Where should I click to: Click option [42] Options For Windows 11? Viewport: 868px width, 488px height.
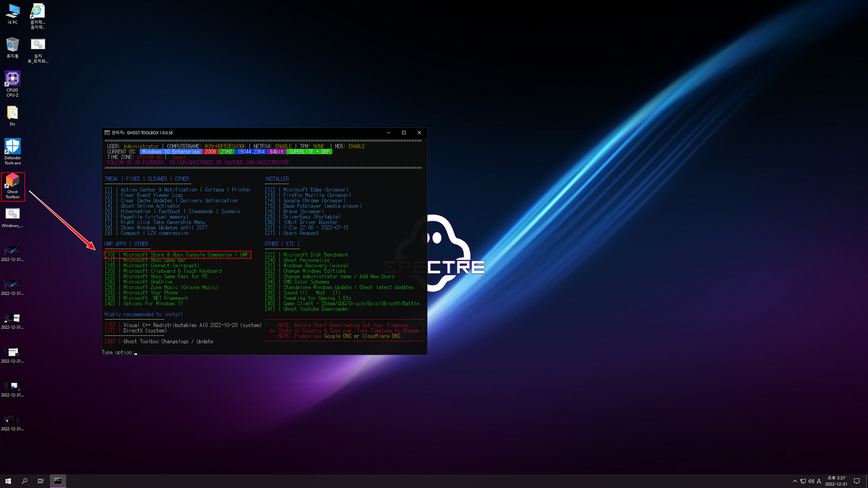click(x=144, y=303)
